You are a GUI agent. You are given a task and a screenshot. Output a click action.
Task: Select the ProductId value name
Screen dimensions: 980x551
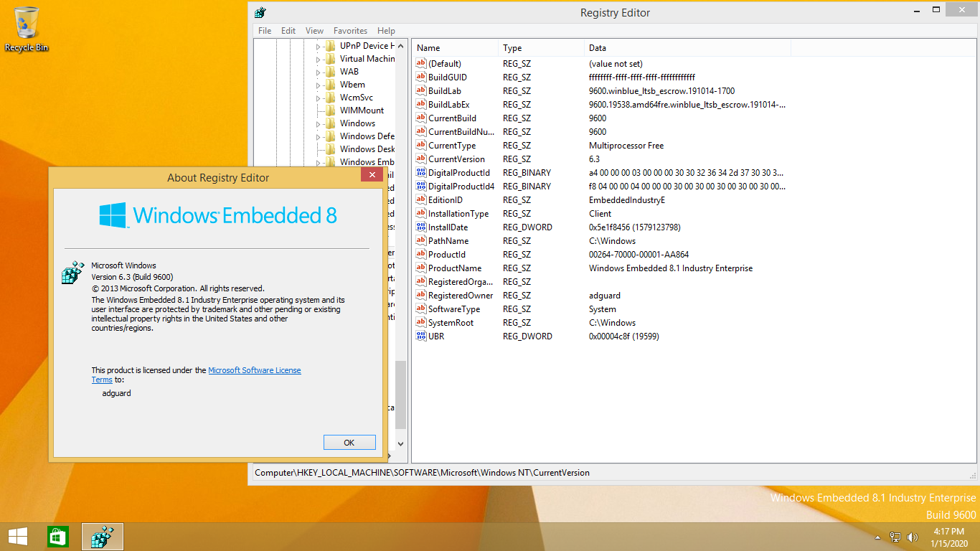[446, 255]
